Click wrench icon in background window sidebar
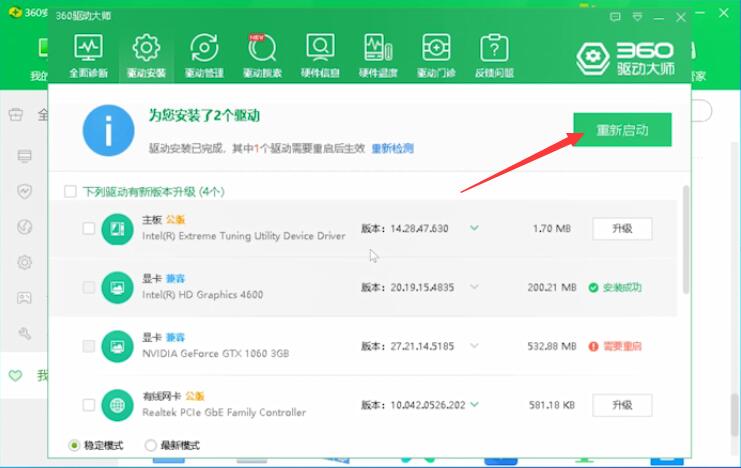741x468 pixels. click(x=24, y=333)
